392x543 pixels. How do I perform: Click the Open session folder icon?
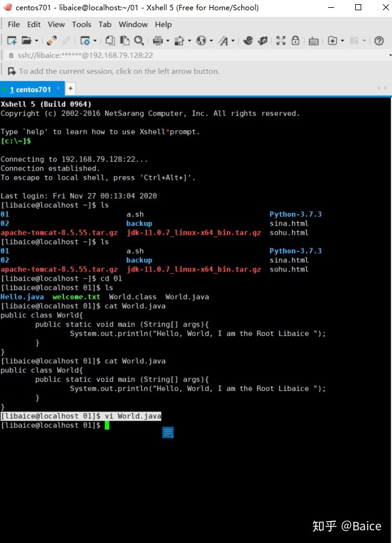click(27, 40)
